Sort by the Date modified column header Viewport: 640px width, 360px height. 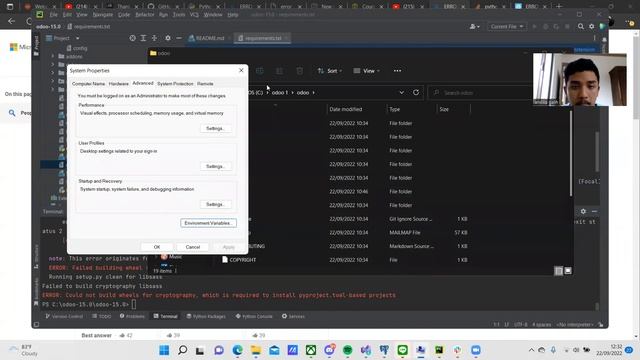(x=345, y=109)
